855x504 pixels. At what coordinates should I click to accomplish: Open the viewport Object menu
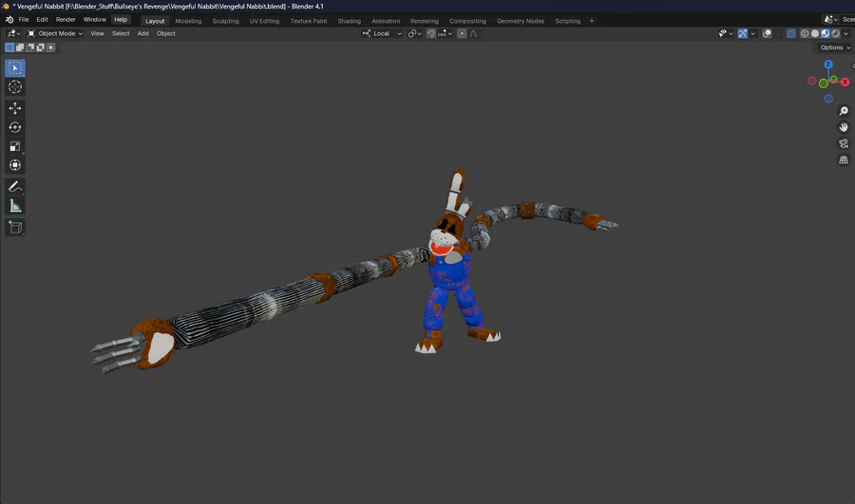165,33
